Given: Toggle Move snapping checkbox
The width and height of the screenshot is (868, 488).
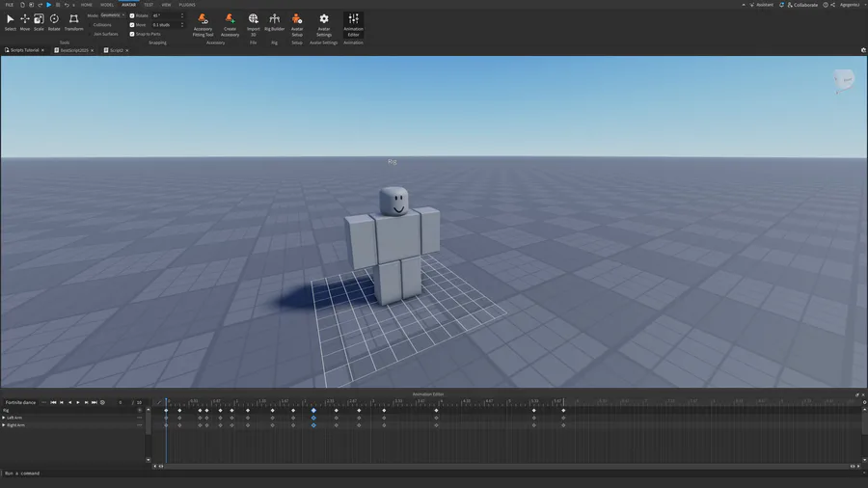Looking at the screenshot, I should click(132, 25).
